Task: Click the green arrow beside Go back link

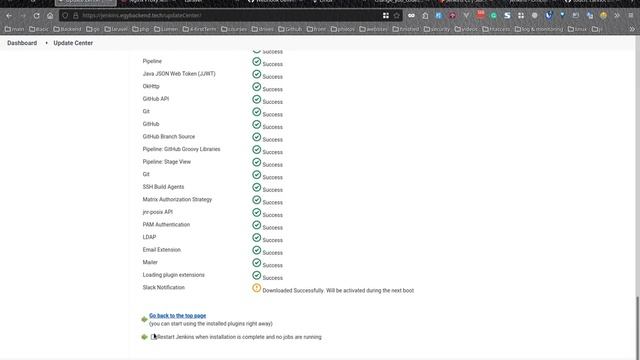Action: (144, 319)
